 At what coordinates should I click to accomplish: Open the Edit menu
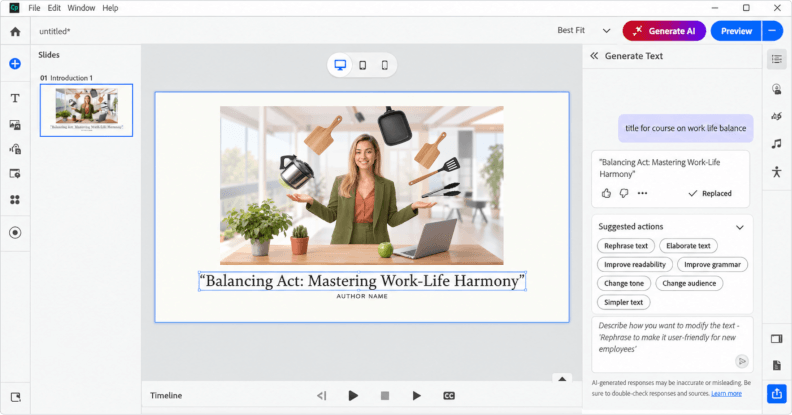point(54,8)
